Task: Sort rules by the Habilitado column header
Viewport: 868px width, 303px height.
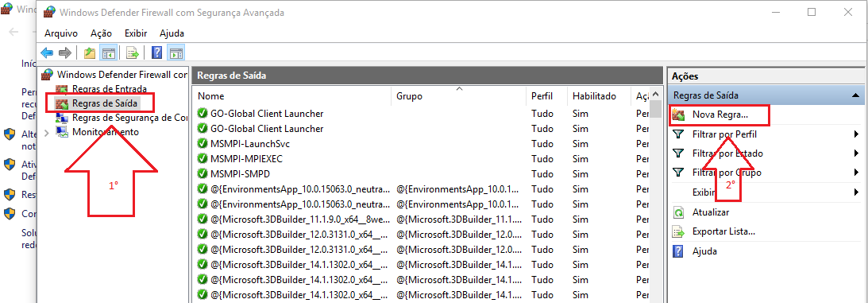Action: click(595, 96)
